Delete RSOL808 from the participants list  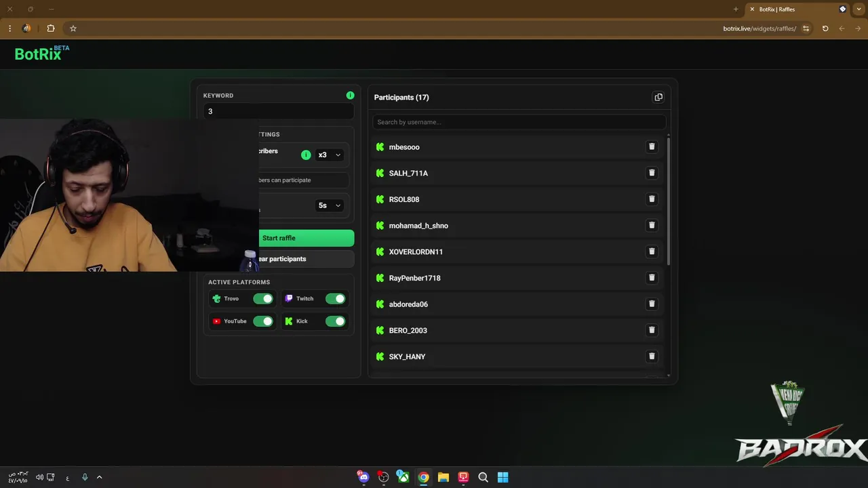tap(652, 199)
